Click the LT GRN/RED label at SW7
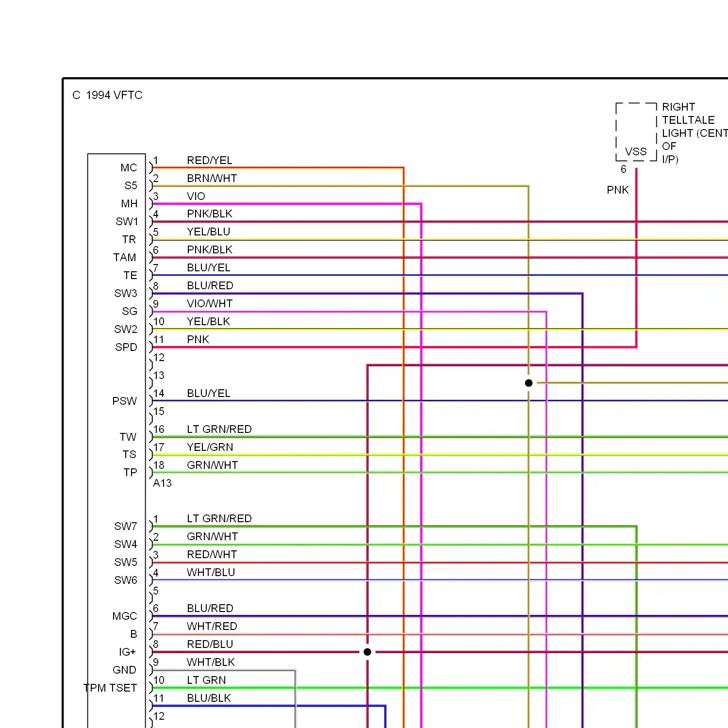The height and width of the screenshot is (728, 728). 219,518
